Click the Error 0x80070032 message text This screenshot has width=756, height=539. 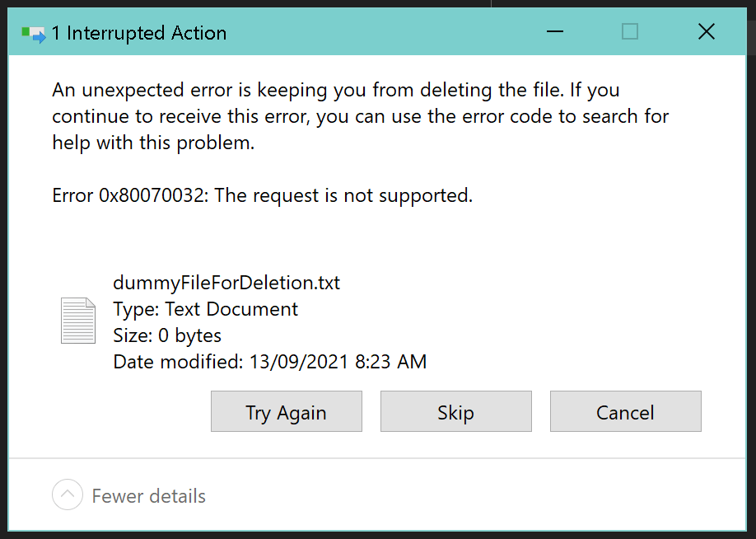tap(262, 196)
